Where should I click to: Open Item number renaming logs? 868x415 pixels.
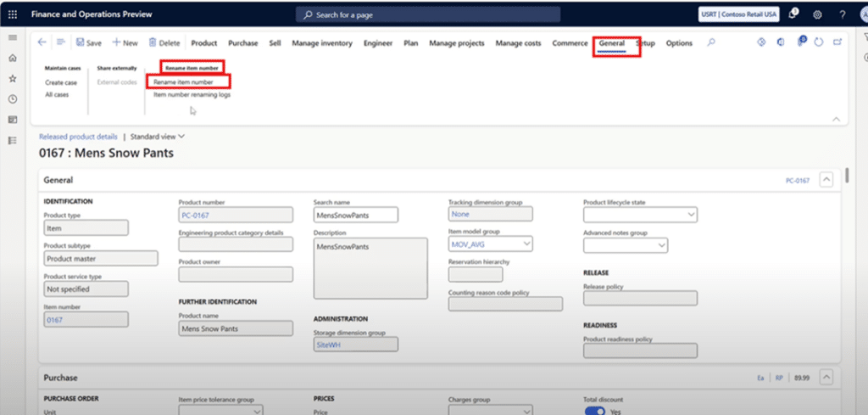(192, 95)
